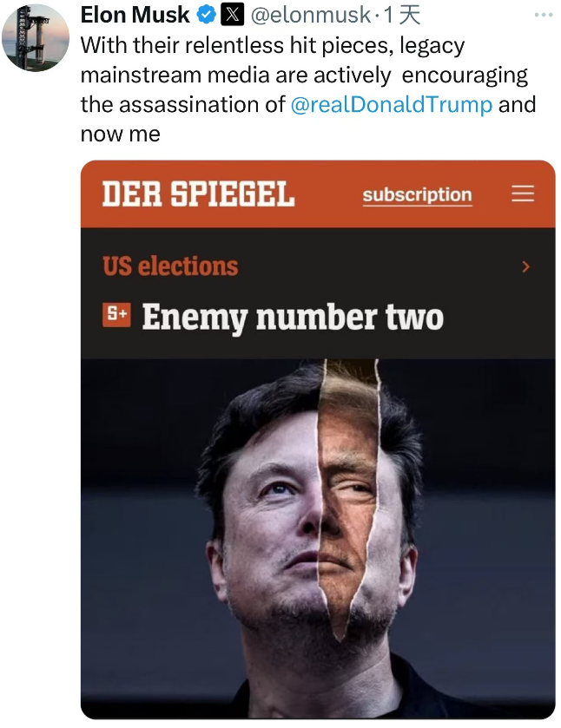561x728 pixels.
Task: Click the Elon Musk display name
Action: 135,15
